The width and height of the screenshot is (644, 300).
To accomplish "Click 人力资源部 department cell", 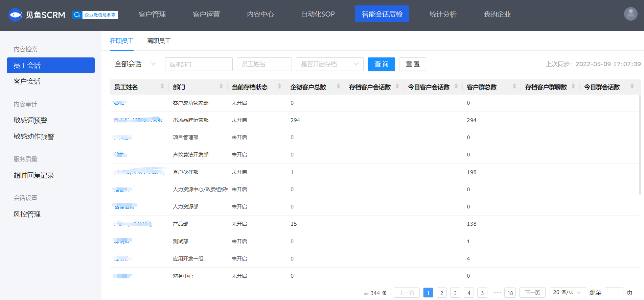I will [x=186, y=206].
